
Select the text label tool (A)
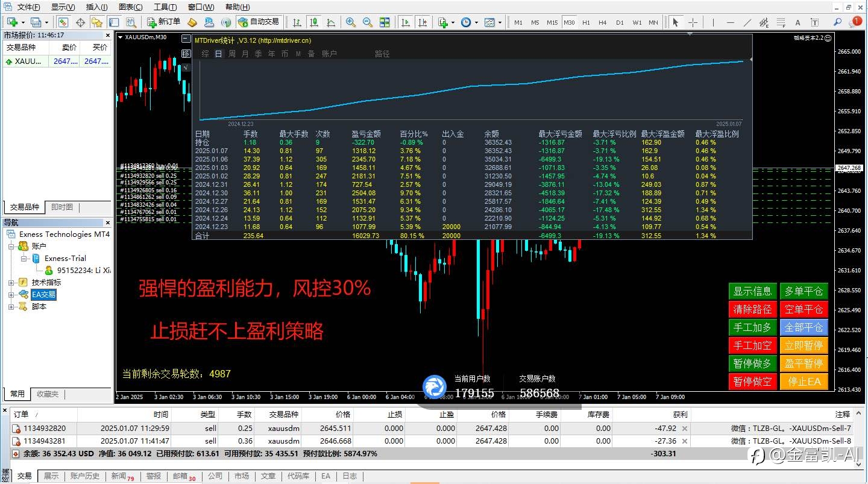[x=797, y=22]
